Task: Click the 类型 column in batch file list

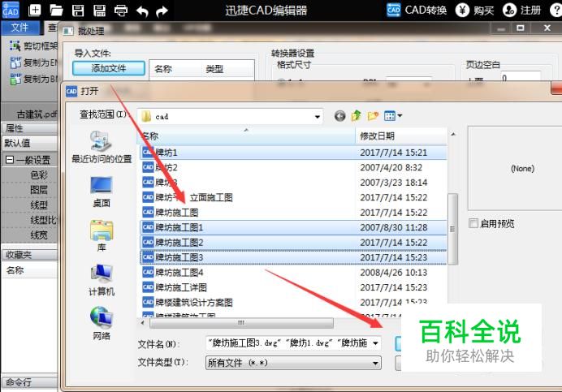Action: coord(214,69)
